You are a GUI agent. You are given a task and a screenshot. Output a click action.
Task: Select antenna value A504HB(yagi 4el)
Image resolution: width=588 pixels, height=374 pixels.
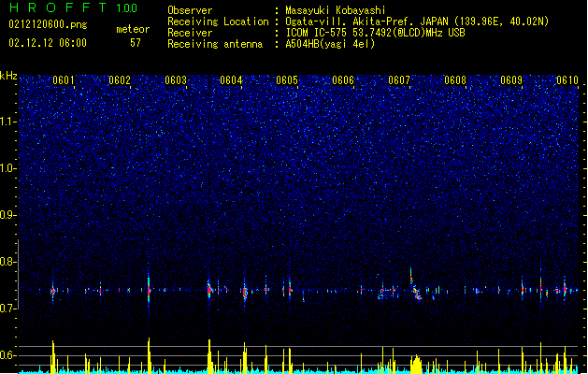pyautogui.click(x=330, y=44)
